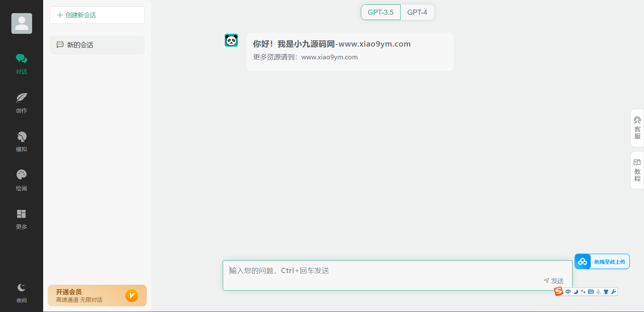Screen dimensions: 644x312
Task: Click the Sogou input method logo
Action: tap(558, 292)
